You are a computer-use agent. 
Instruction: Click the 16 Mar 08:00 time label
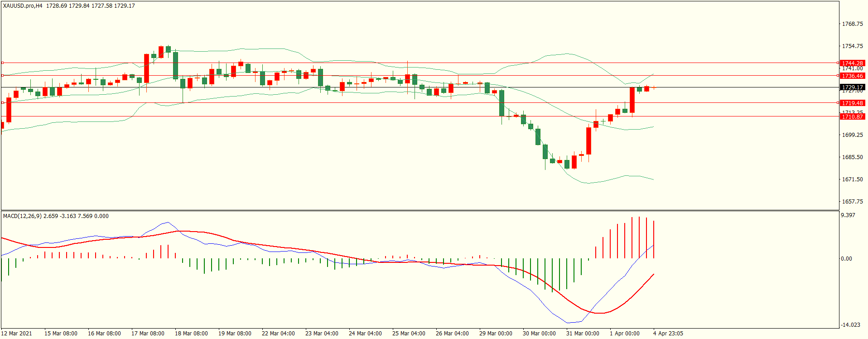[104, 334]
